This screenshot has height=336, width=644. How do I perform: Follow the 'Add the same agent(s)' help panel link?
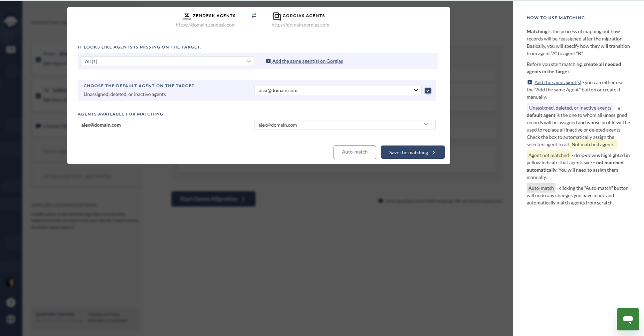pos(558,82)
